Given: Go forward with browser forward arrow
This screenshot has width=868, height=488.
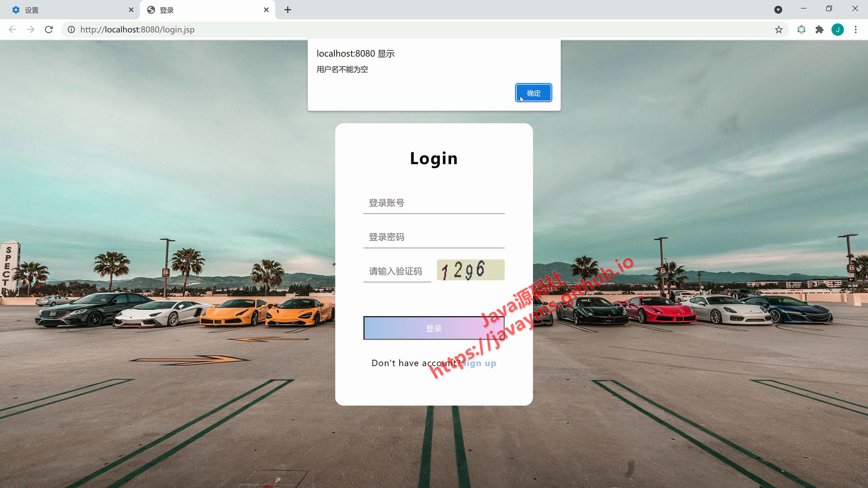Looking at the screenshot, I should tap(31, 29).
